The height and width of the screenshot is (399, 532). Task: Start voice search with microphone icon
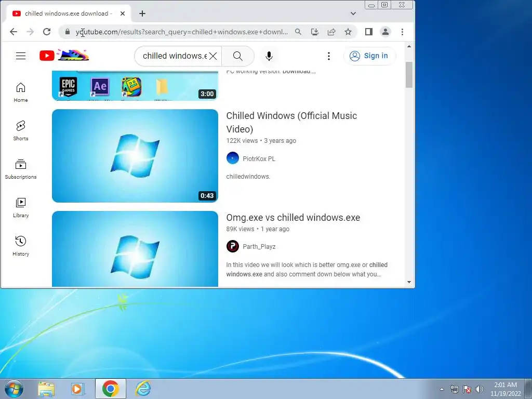pos(269,56)
